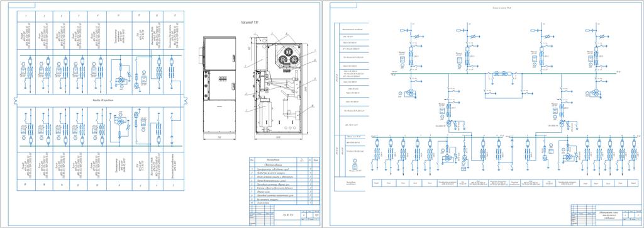Click the numbered parts list table

click(x=284, y=180)
